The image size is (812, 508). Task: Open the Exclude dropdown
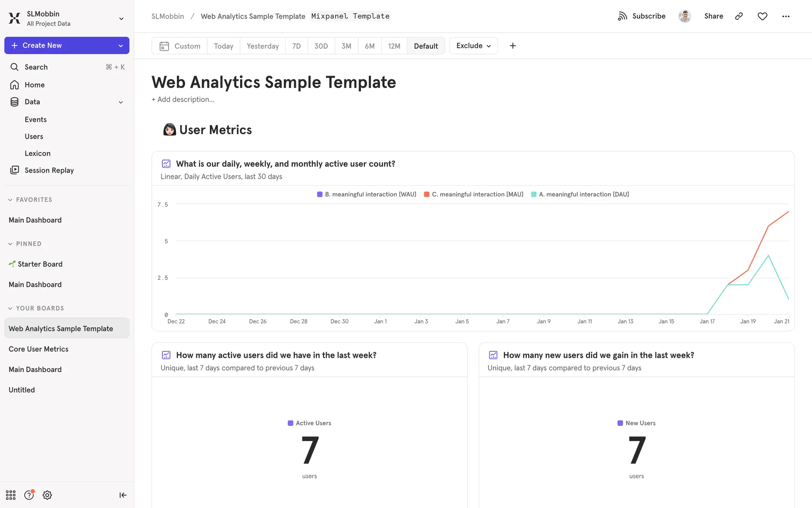473,46
